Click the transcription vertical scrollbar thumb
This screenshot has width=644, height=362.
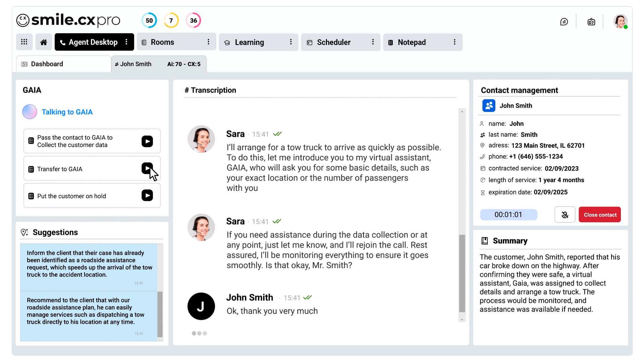(x=462, y=273)
